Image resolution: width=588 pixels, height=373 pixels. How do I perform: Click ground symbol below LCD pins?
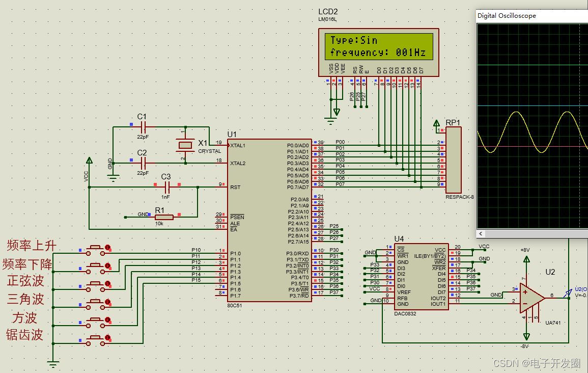pyautogui.click(x=330, y=121)
